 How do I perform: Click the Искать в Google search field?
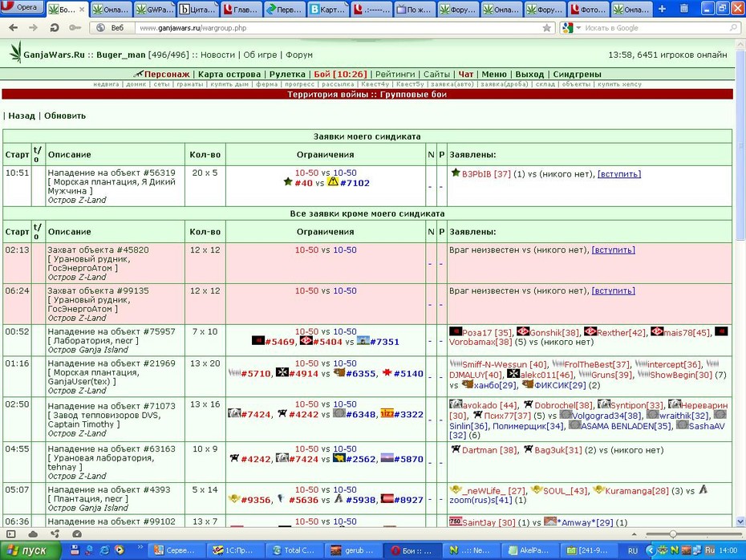pos(656,28)
